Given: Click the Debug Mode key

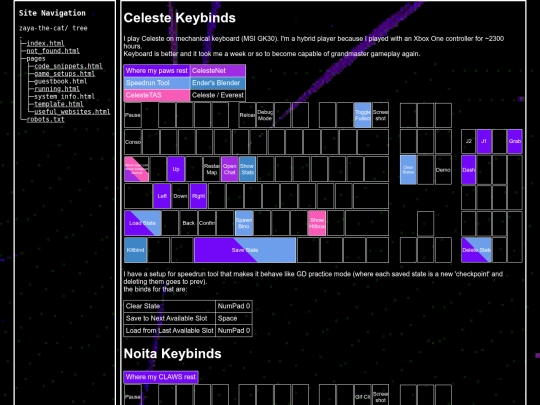Looking at the screenshot, I should point(265,115).
